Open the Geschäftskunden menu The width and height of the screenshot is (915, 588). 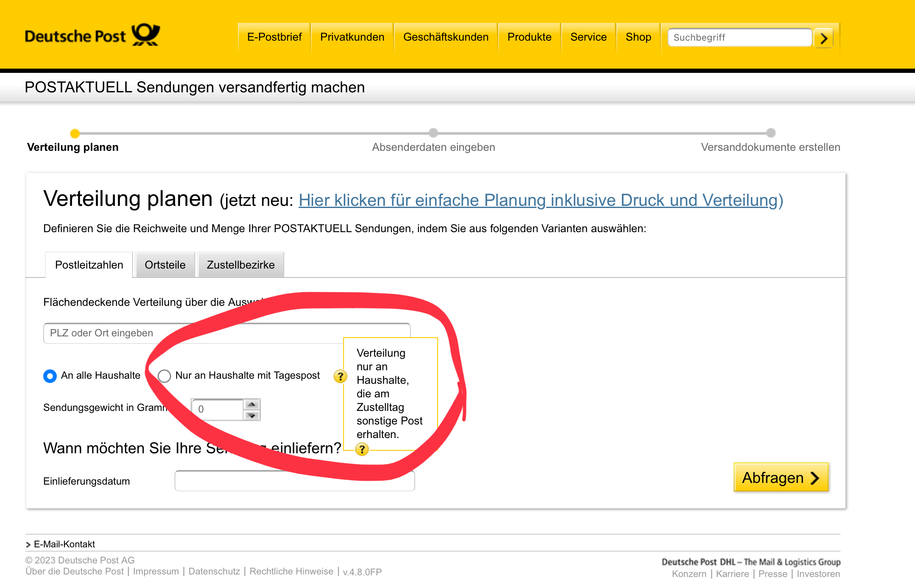pyautogui.click(x=446, y=37)
